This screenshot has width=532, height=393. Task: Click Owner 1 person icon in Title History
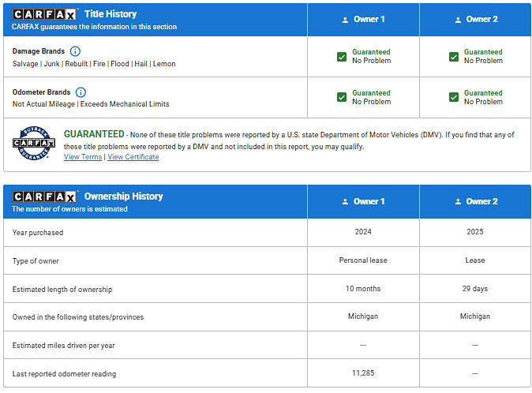point(345,20)
